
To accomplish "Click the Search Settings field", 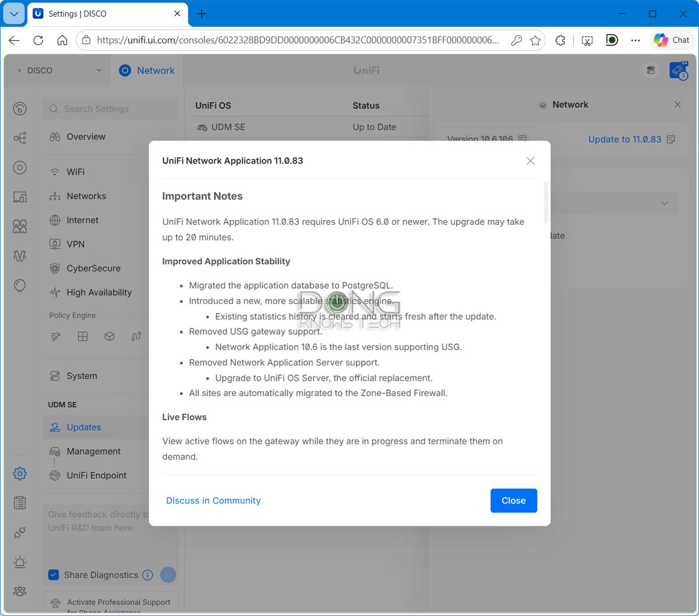I will click(111, 109).
